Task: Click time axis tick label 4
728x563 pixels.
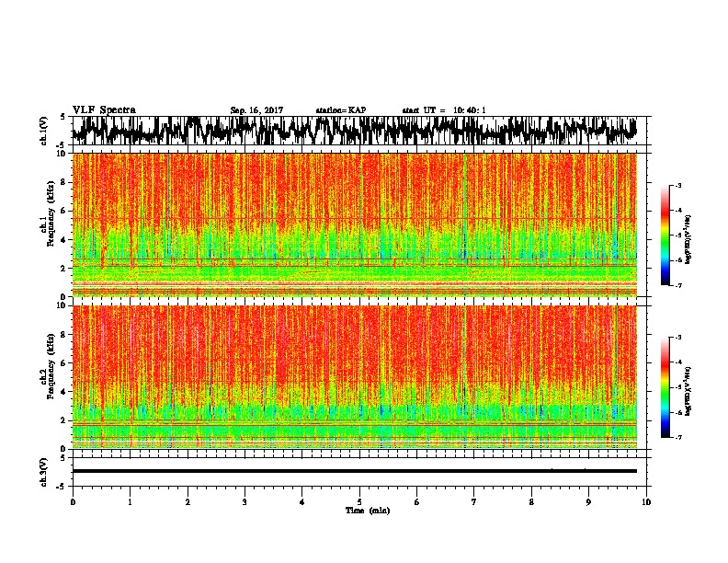Action: 302,502
